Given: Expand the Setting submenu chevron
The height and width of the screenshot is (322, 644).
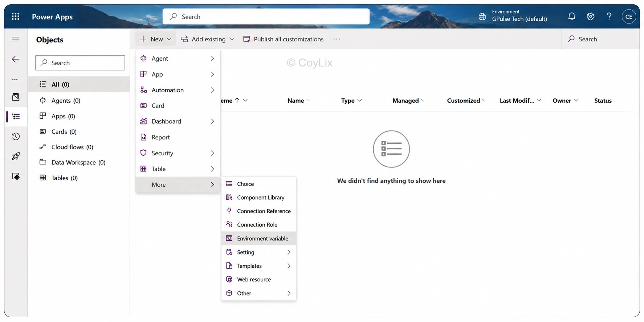Looking at the screenshot, I should [x=289, y=252].
